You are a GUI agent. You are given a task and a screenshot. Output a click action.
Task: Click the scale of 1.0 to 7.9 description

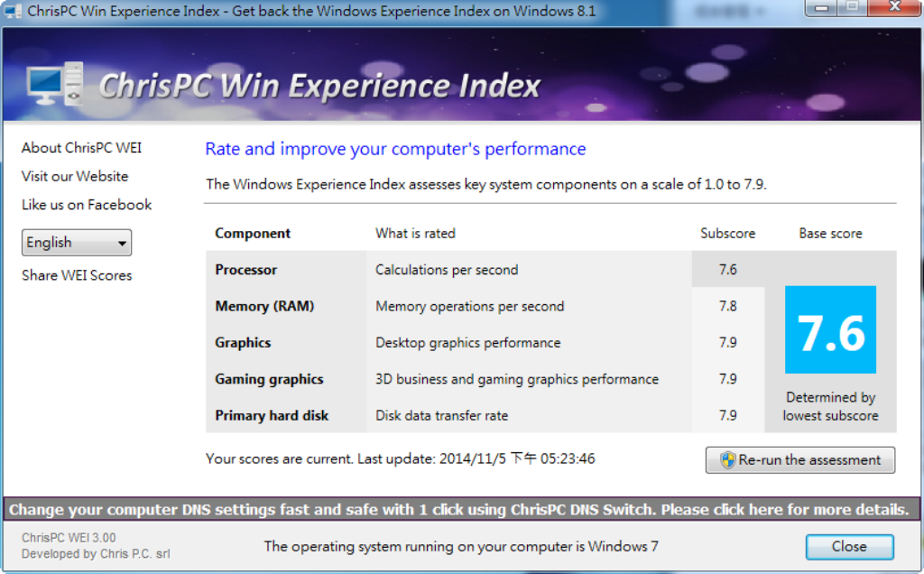click(x=486, y=184)
